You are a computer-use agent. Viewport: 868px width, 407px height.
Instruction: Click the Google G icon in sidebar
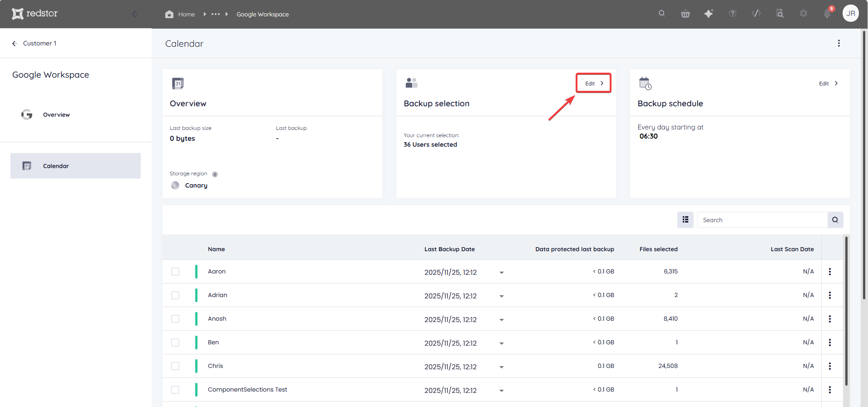coord(27,114)
